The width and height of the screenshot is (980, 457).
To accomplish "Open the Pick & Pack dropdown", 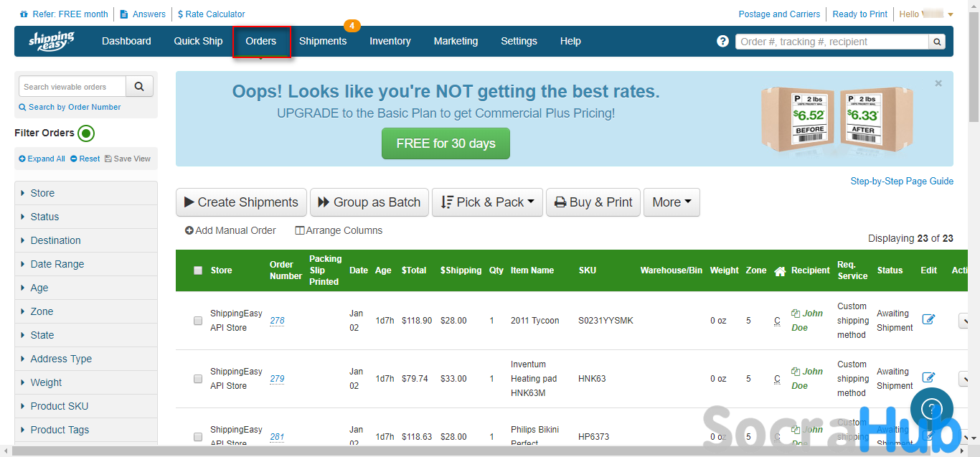I will click(x=487, y=202).
